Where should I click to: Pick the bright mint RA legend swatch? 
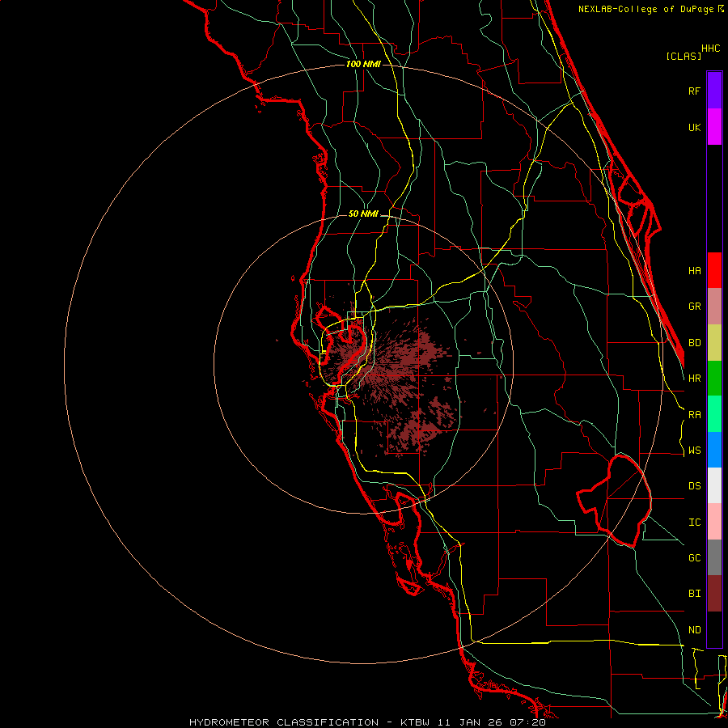click(x=714, y=414)
